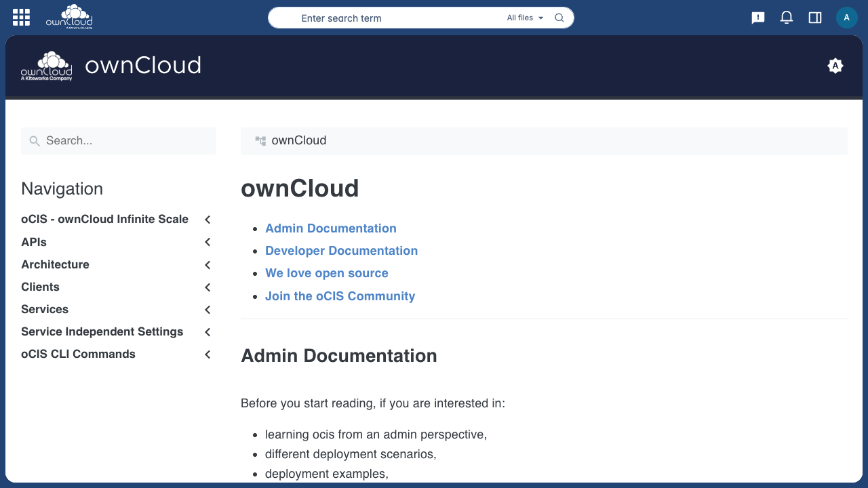Viewport: 868px width, 488px height.
Task: Click the 'Navigation' sidebar heading
Action: pos(62,189)
